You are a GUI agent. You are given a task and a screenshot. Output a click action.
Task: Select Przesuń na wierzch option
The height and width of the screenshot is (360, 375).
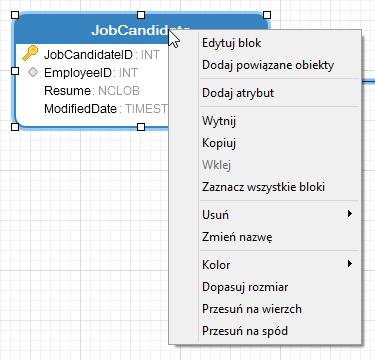tap(265, 309)
